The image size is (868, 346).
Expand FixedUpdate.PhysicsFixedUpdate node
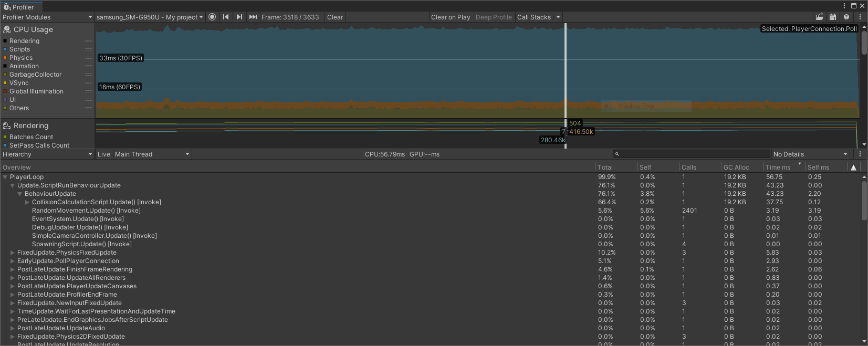(13, 253)
